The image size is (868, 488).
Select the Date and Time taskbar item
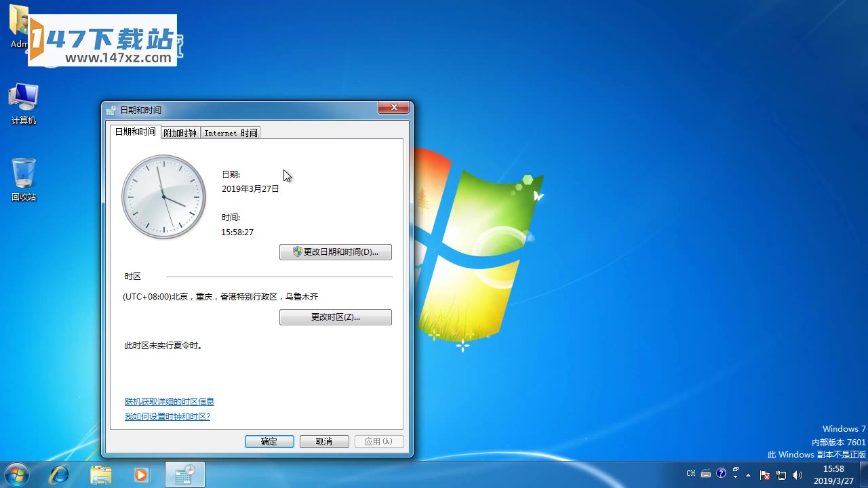(x=184, y=474)
